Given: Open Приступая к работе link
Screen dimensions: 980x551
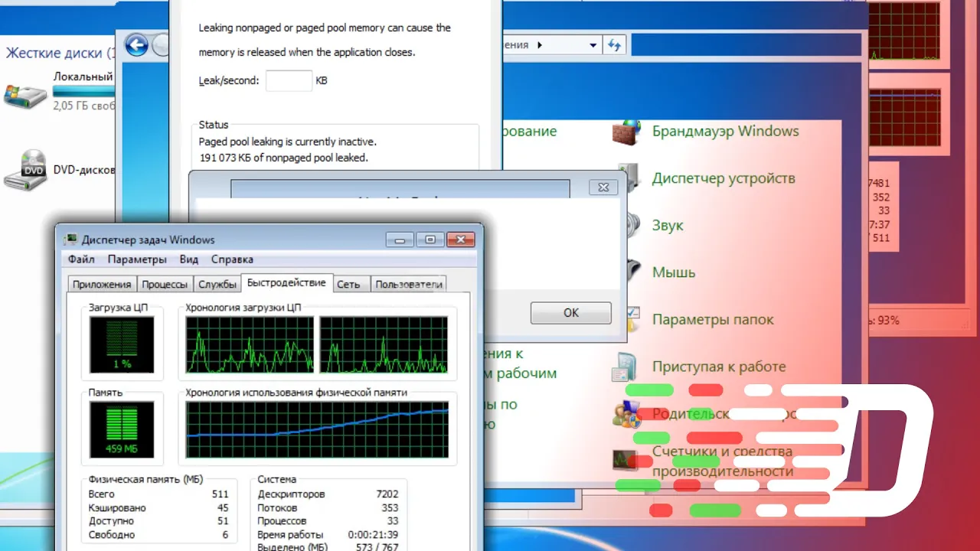Looking at the screenshot, I should pos(719,367).
